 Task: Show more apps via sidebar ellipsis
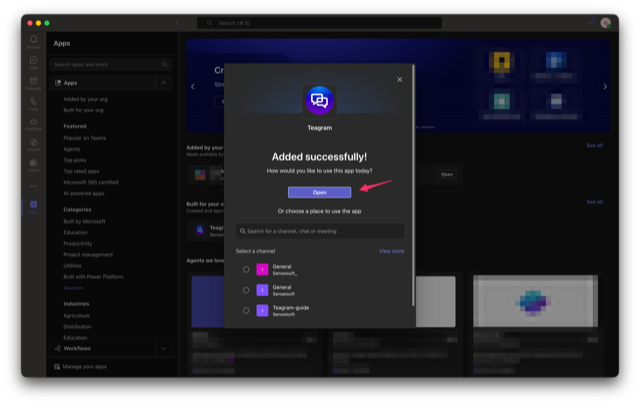pos(33,186)
